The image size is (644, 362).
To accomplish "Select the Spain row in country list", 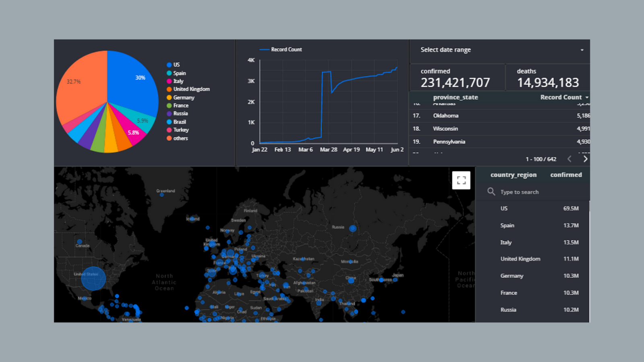I will [533, 225].
